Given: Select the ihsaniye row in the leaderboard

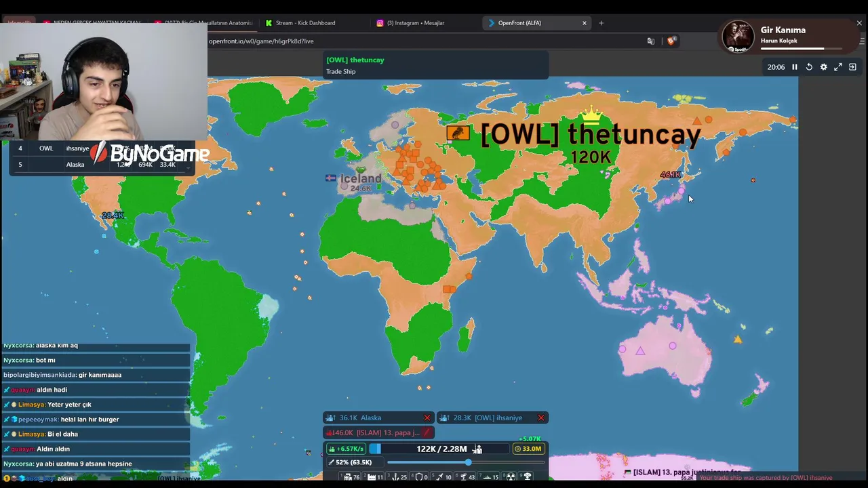Looking at the screenshot, I should [x=102, y=148].
